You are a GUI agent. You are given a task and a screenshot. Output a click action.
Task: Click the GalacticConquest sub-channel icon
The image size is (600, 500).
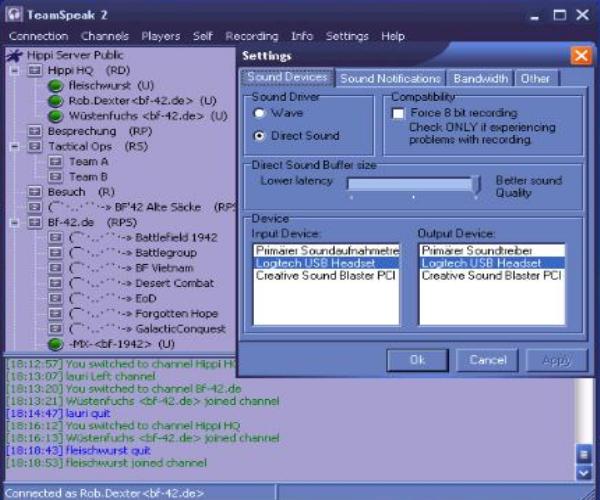(x=55, y=329)
